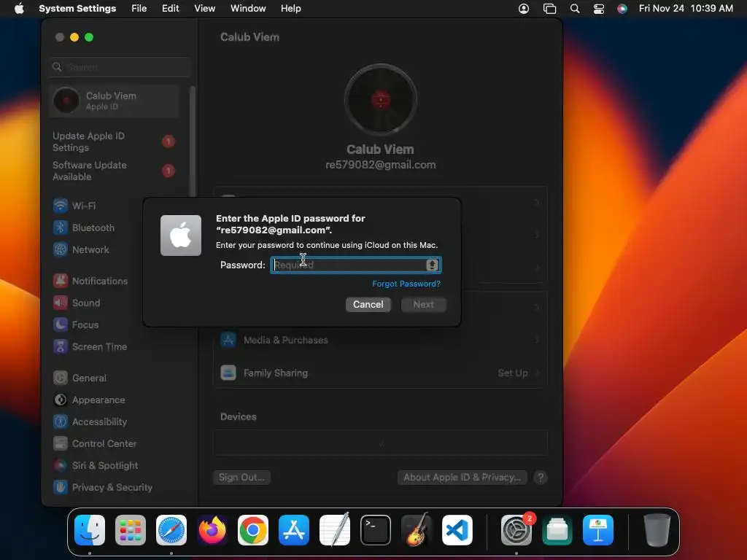The height and width of the screenshot is (560, 747).
Task: Select Calub Viem Apple ID sidebar entry
Action: [x=114, y=101]
